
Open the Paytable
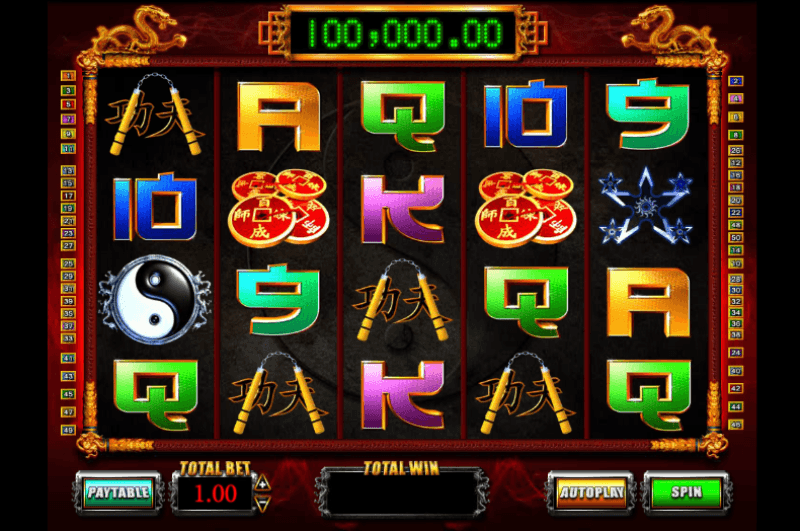[x=118, y=492]
